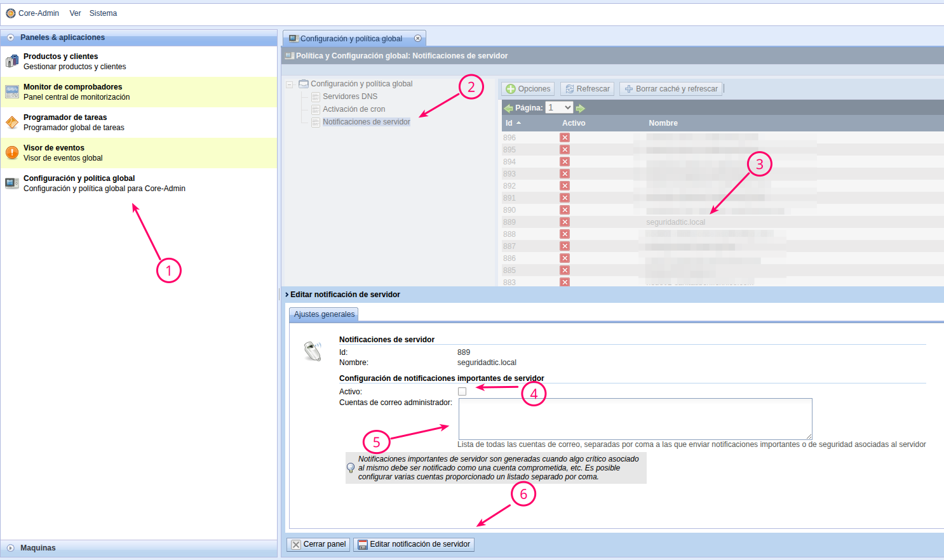Open the Sistema menu

click(103, 13)
